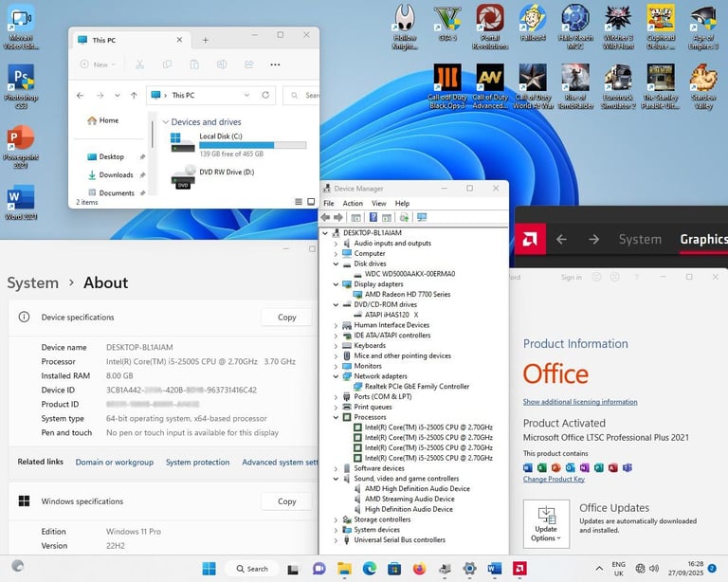Open Downloads in Explorer sidebar
Image resolution: width=728 pixels, height=582 pixels.
tap(116, 175)
